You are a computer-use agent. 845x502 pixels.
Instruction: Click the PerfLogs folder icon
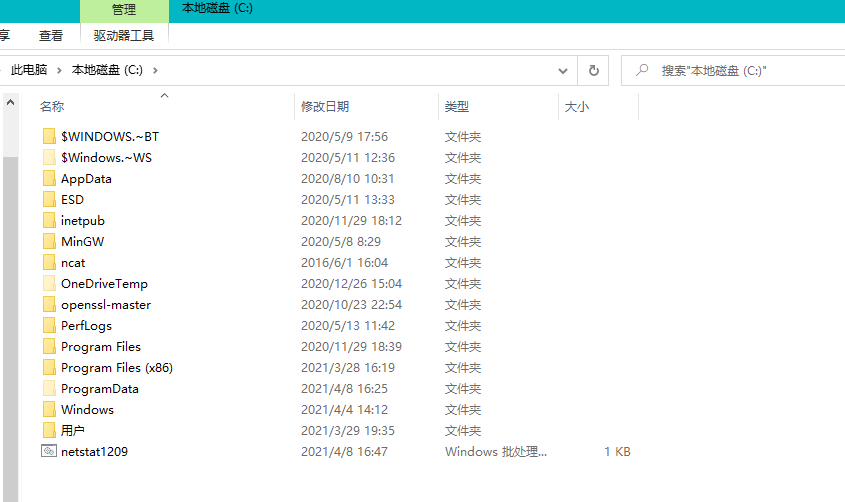point(49,325)
